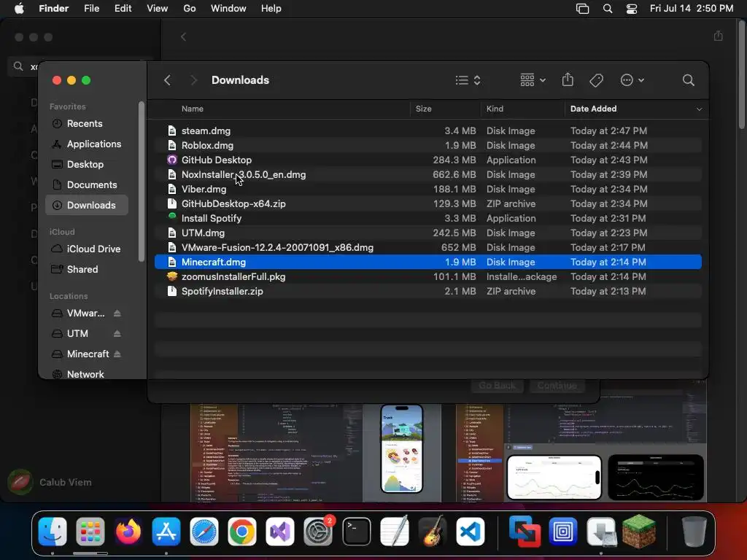Eject the Minecraft volume

coord(117,354)
